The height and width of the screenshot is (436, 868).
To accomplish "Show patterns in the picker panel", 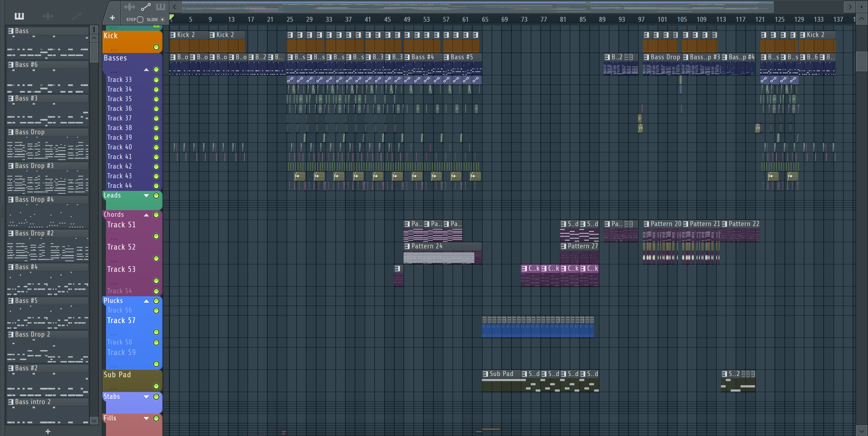I will pyautogui.click(x=19, y=16).
